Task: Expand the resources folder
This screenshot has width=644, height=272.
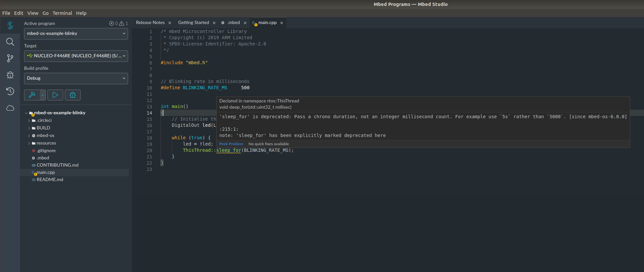Action: [x=46, y=143]
